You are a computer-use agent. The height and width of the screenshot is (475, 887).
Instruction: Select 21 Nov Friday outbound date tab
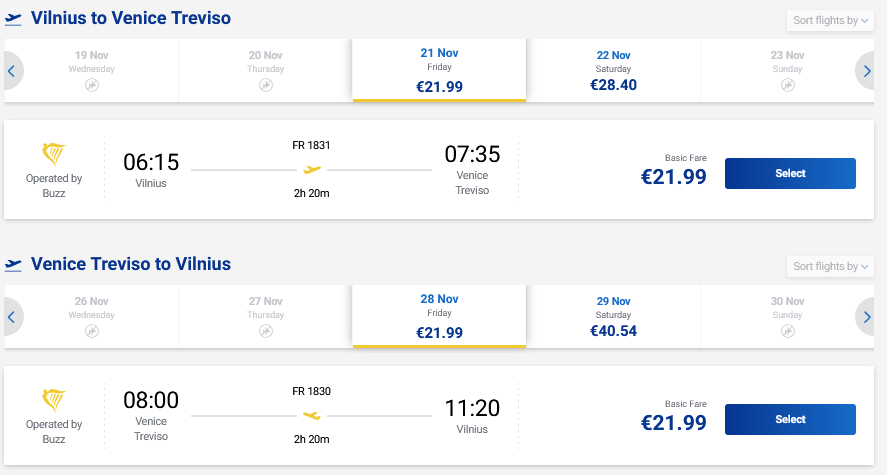[x=439, y=71]
